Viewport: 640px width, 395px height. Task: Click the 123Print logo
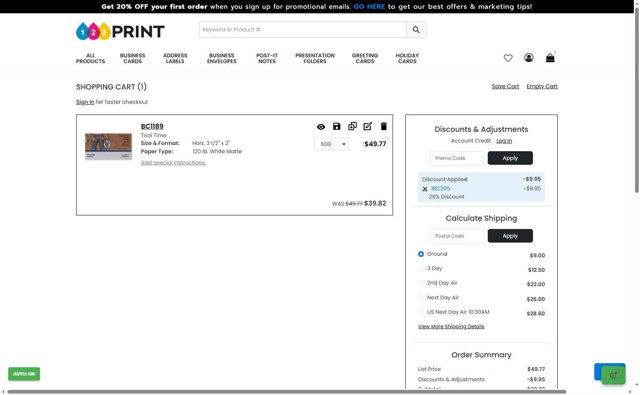[120, 31]
